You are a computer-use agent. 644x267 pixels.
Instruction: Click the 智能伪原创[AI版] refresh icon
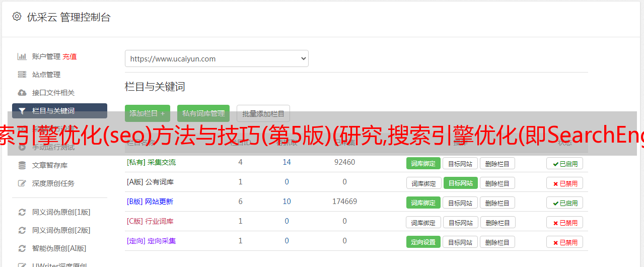pyautogui.click(x=22, y=248)
